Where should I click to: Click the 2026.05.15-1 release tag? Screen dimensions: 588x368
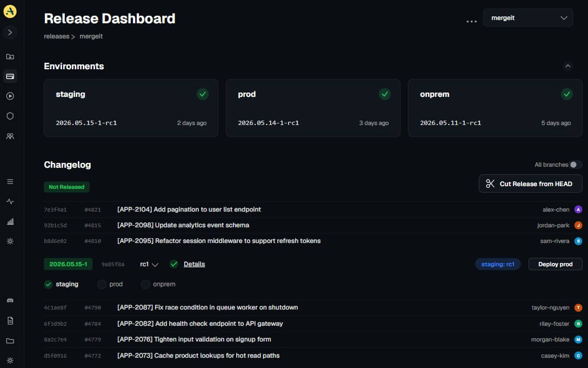coord(68,264)
